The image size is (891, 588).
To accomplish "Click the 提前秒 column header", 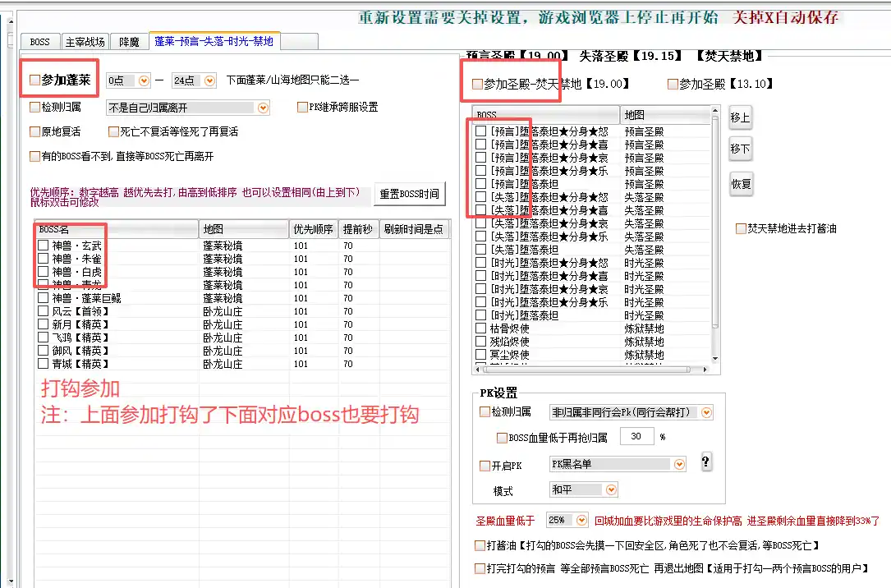I will 358,229.
